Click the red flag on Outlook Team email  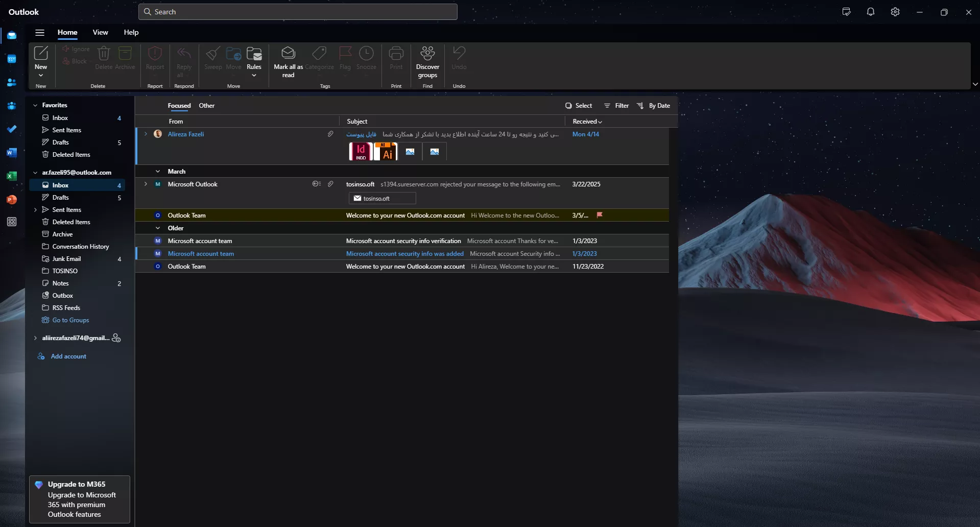(x=600, y=215)
